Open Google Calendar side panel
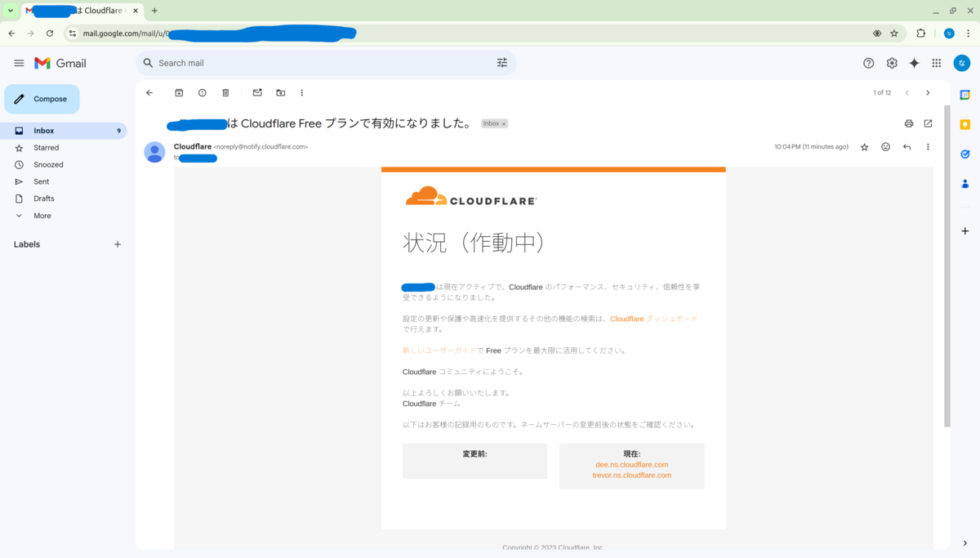This screenshot has height=558, width=980. tap(965, 95)
